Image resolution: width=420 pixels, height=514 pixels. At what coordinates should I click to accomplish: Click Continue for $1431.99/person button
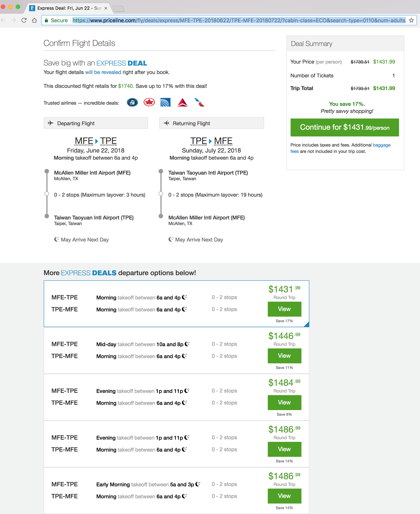tap(344, 127)
